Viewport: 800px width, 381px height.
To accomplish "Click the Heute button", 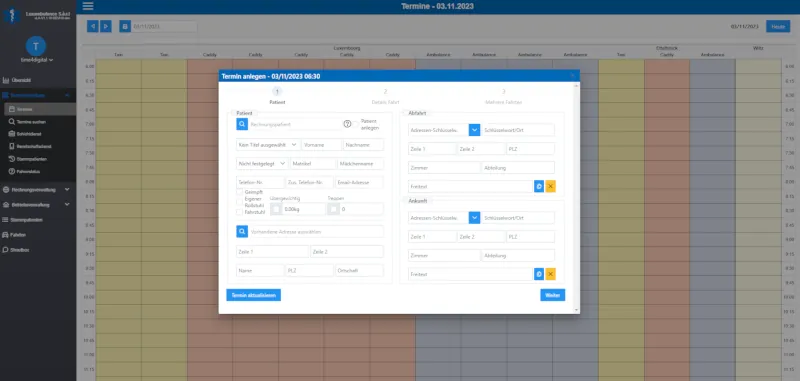I will tap(778, 27).
